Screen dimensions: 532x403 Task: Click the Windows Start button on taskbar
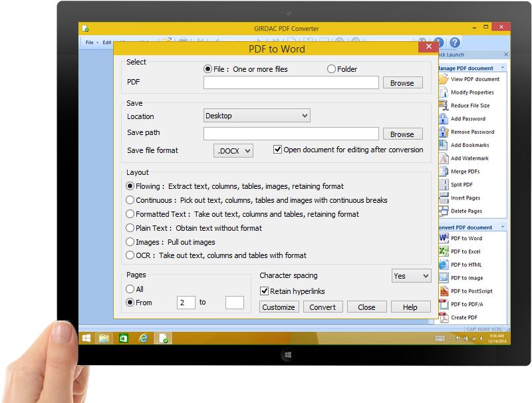86,338
